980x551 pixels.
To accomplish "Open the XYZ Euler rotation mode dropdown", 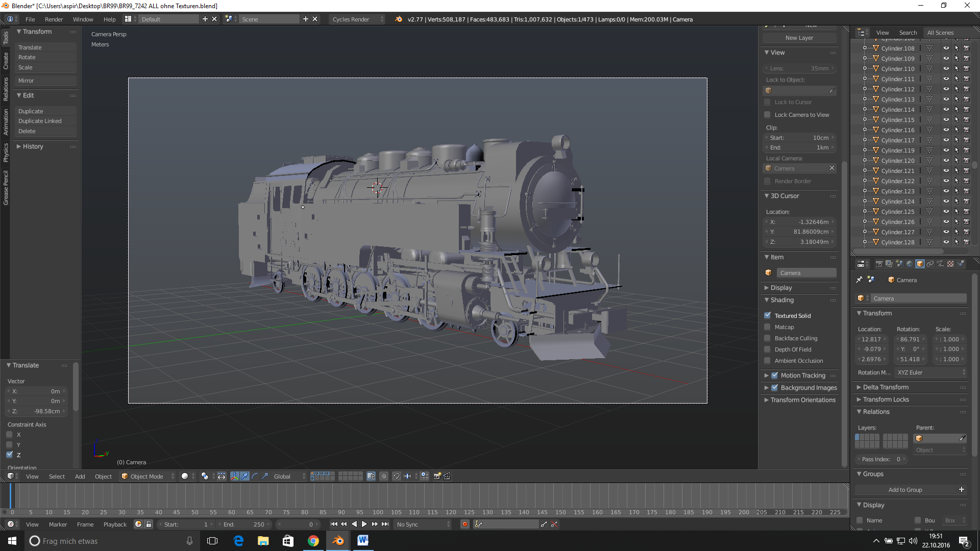I will point(931,372).
